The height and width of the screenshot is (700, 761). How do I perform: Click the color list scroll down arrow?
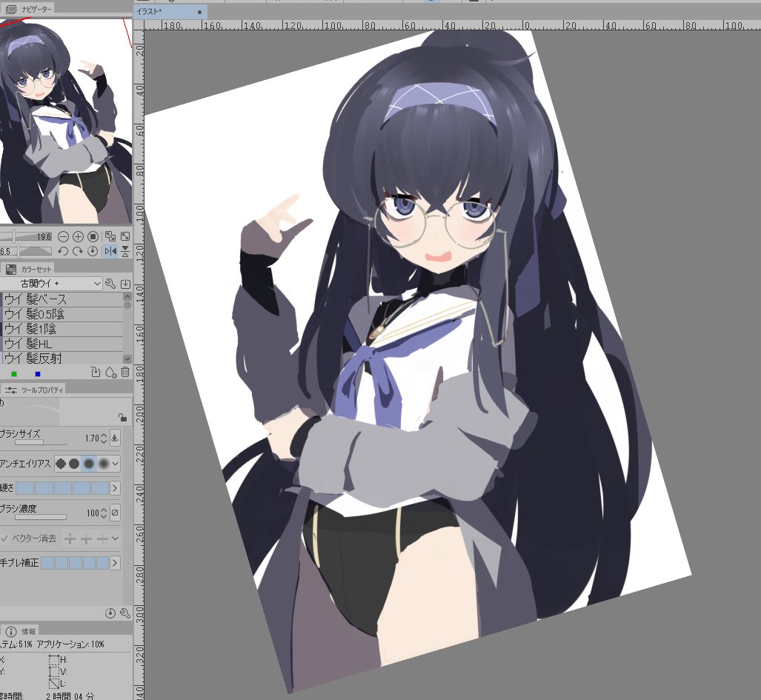tap(127, 359)
